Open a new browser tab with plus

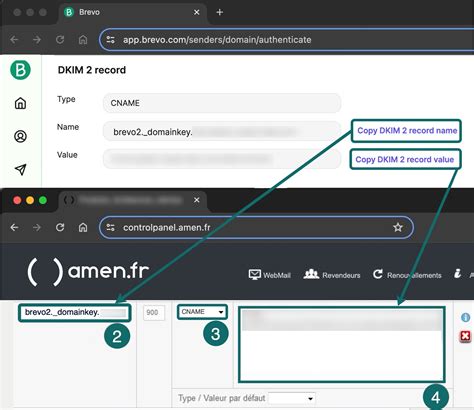point(219,12)
